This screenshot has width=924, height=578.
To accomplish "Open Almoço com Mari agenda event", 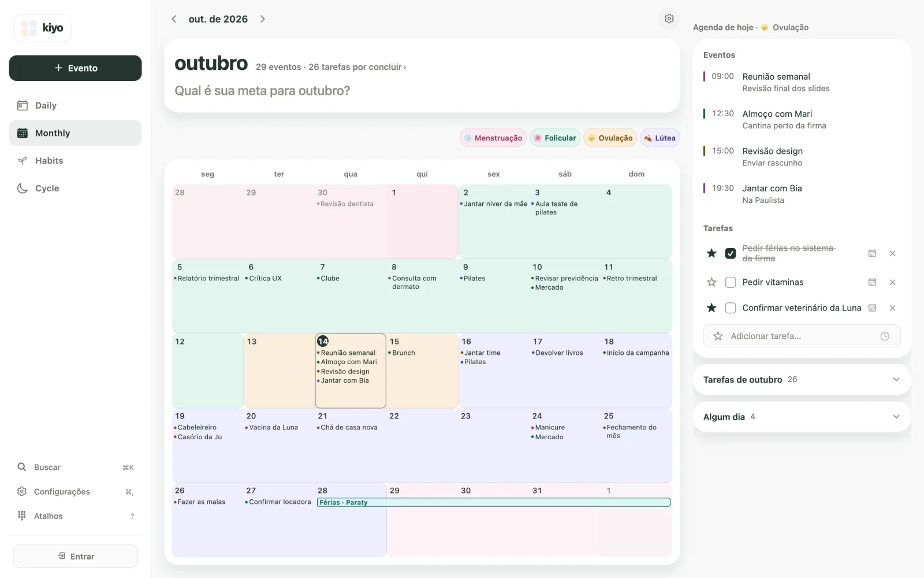I will pyautogui.click(x=802, y=120).
